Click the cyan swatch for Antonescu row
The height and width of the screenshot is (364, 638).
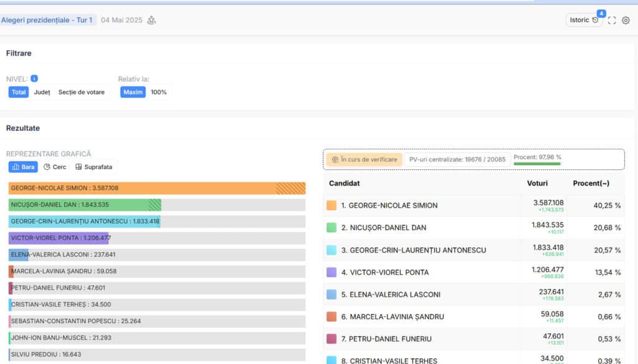[331, 250]
